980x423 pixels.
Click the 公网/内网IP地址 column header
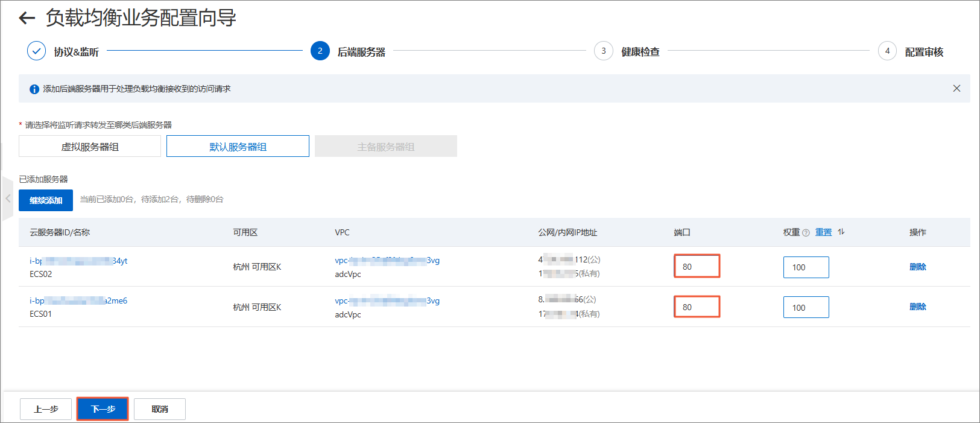pos(567,232)
